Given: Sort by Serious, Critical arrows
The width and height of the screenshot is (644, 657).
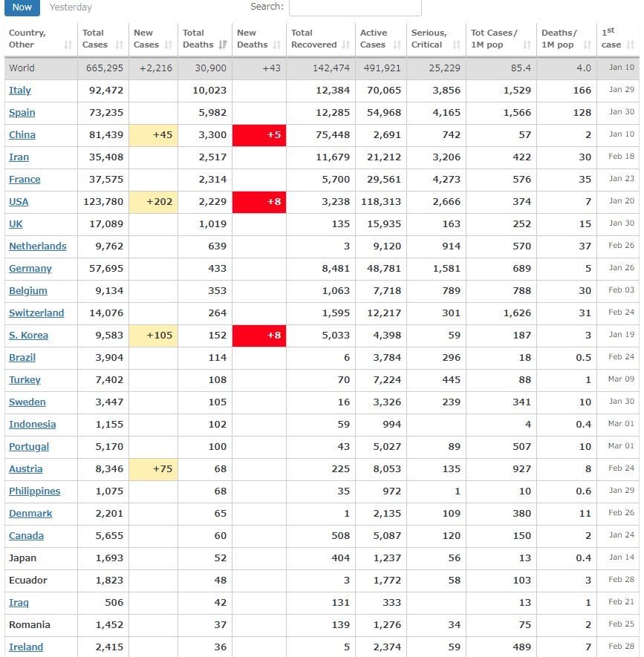Looking at the screenshot, I should pos(456,45).
